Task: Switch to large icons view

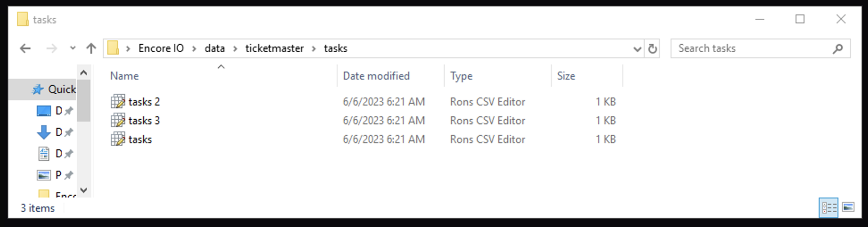Action: click(848, 207)
